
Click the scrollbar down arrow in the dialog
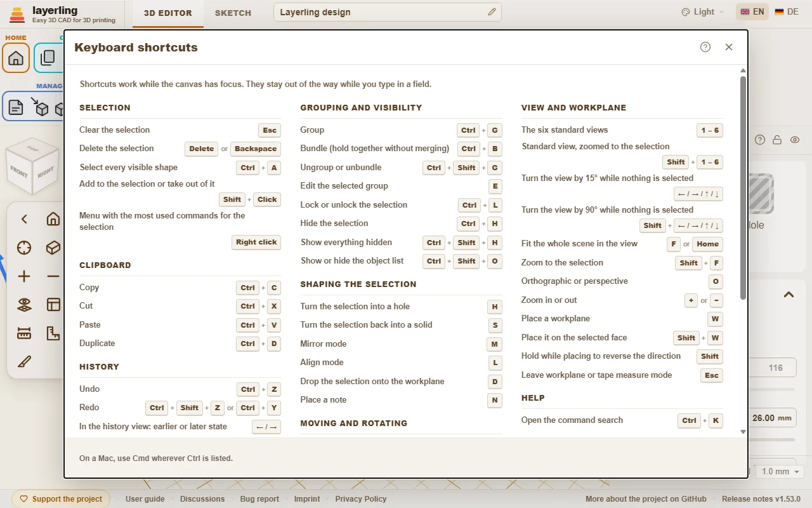point(743,432)
